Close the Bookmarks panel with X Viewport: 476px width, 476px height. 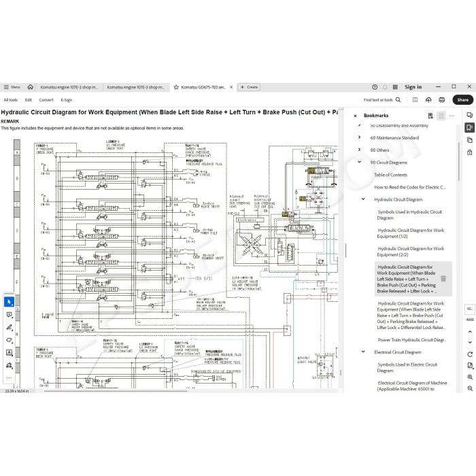[x=355, y=116]
